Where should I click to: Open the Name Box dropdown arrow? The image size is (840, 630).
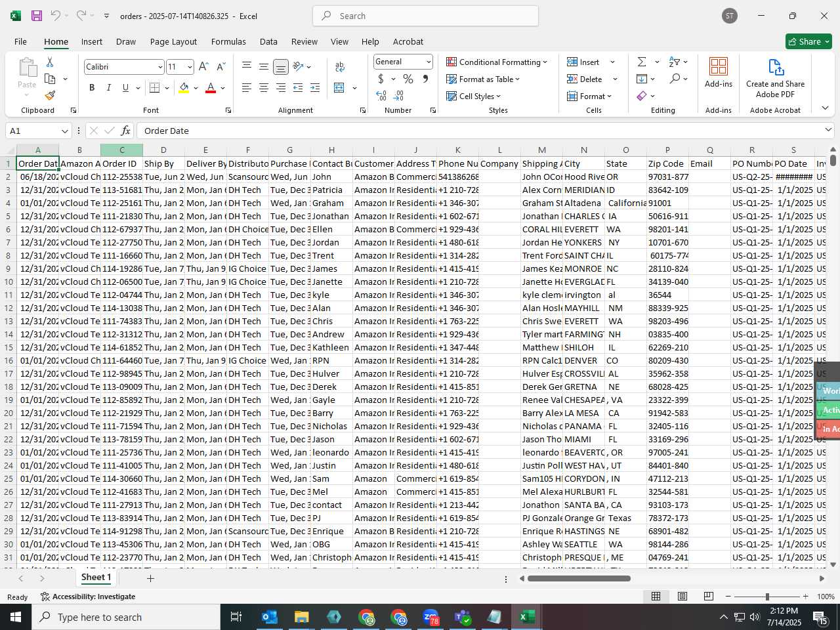point(64,131)
